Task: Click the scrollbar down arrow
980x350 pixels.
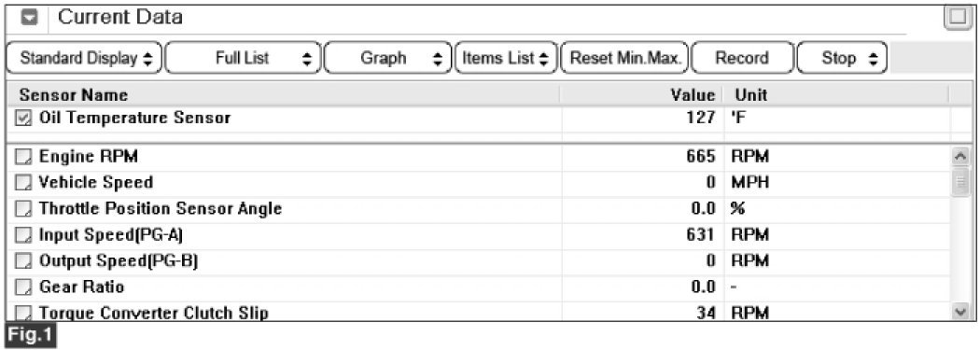Action: (961, 311)
